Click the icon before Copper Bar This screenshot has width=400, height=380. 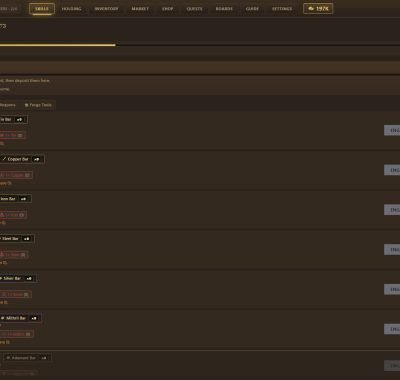point(4,159)
